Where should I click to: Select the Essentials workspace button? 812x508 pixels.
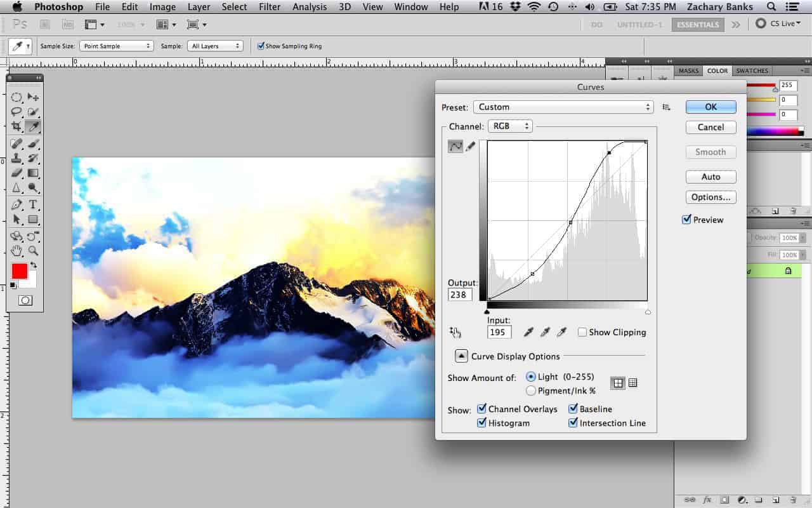[698, 24]
